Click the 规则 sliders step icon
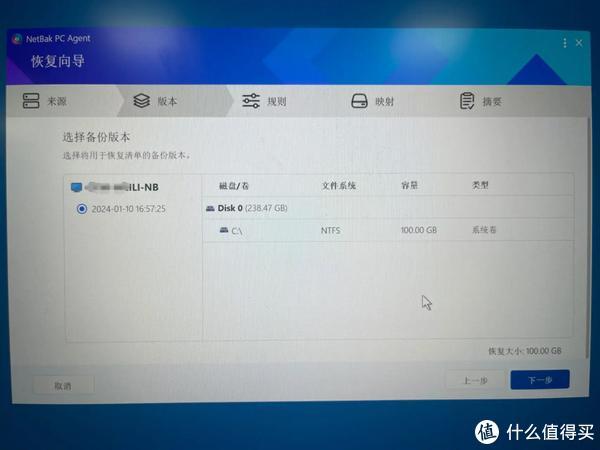 tap(251, 101)
